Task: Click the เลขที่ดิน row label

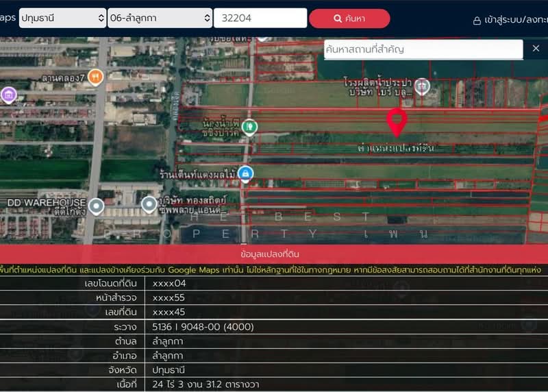Action: pyautogui.click(x=121, y=312)
